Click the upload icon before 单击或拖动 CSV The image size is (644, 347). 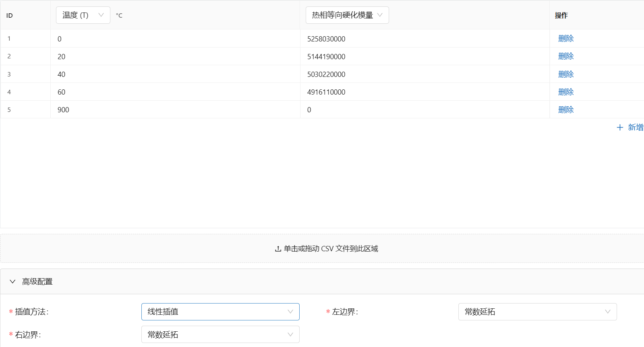tap(278, 249)
